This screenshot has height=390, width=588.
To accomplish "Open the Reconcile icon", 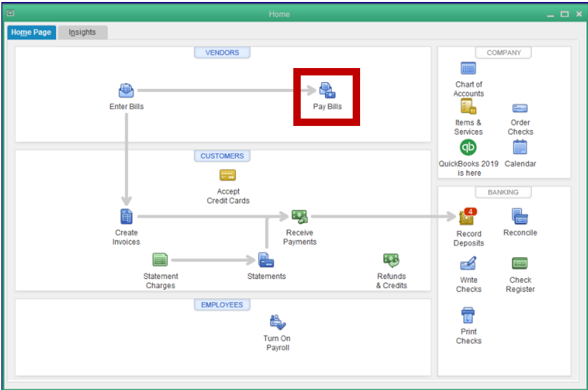I will [x=520, y=216].
